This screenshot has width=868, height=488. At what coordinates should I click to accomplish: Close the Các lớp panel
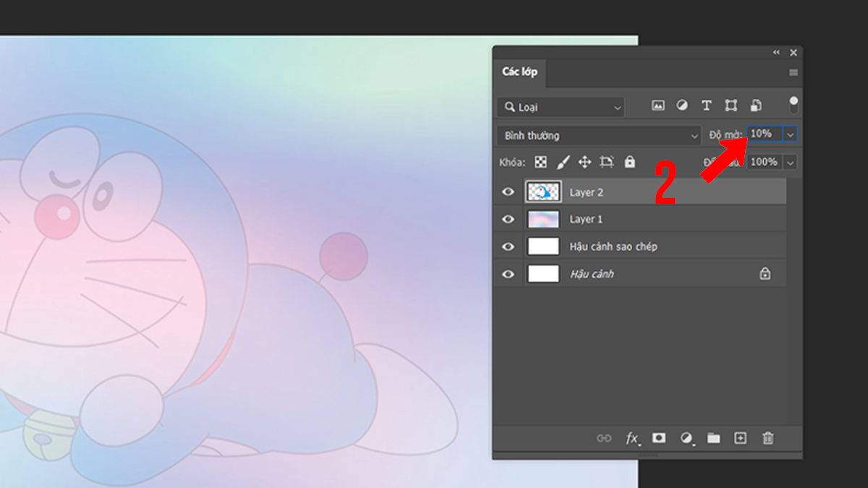coord(793,53)
